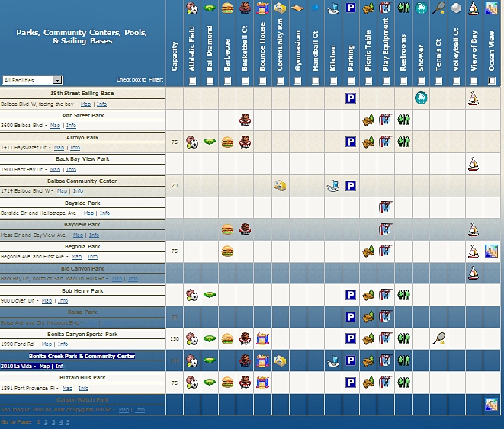Tick the Ocean View filter checkbox
Viewport: 504px width, 429px height.
click(x=491, y=80)
